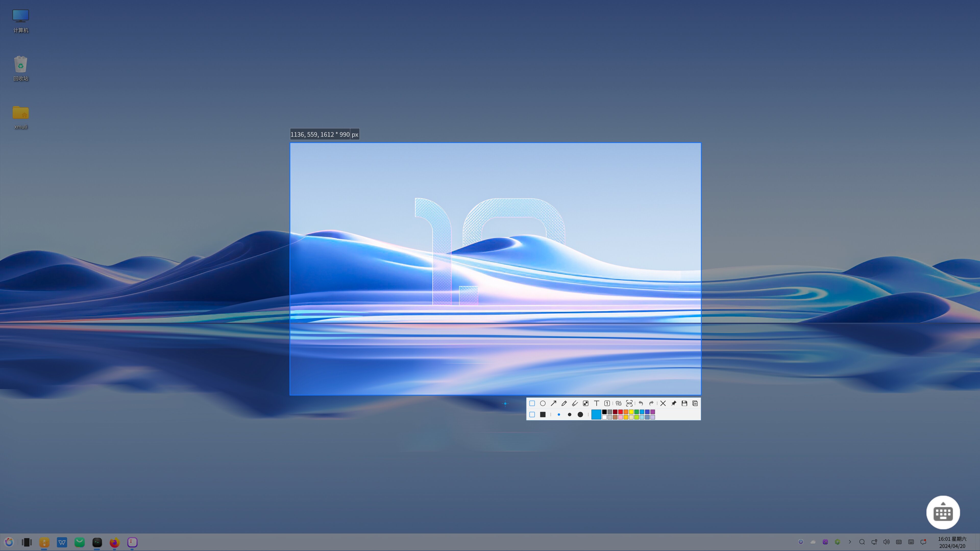Open the tray search icon
The image size is (980, 551).
click(x=862, y=542)
